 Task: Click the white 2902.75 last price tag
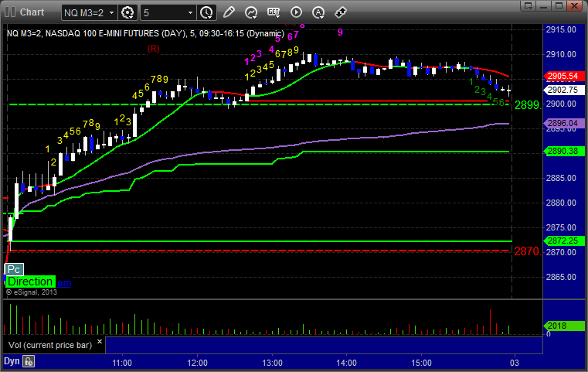click(x=564, y=90)
